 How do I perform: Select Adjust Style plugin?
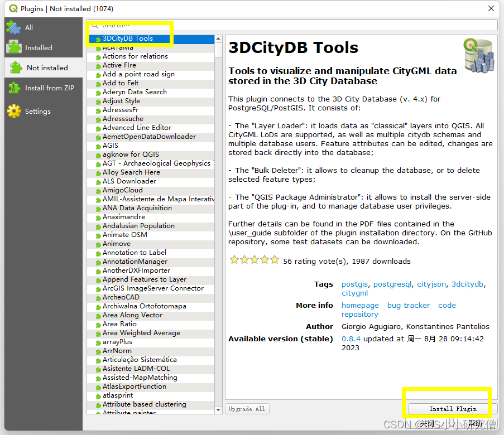151,101
